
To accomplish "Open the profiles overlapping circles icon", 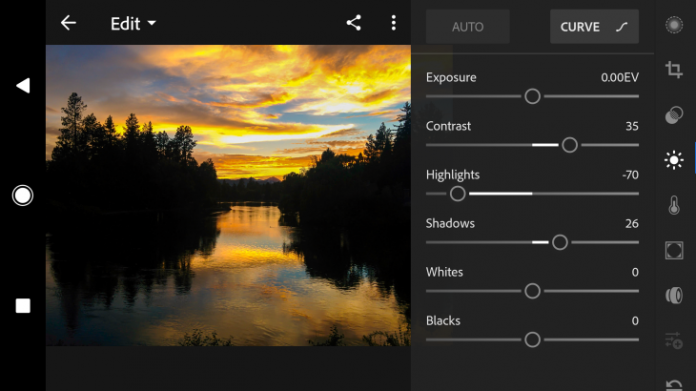I will (674, 115).
